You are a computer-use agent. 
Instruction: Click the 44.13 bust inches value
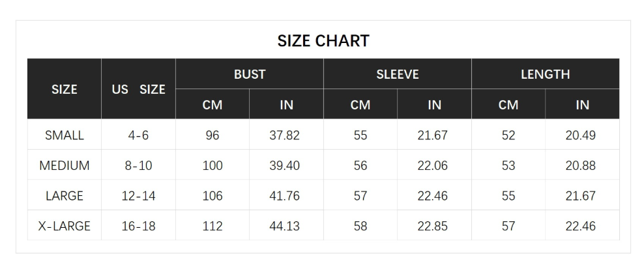click(285, 226)
